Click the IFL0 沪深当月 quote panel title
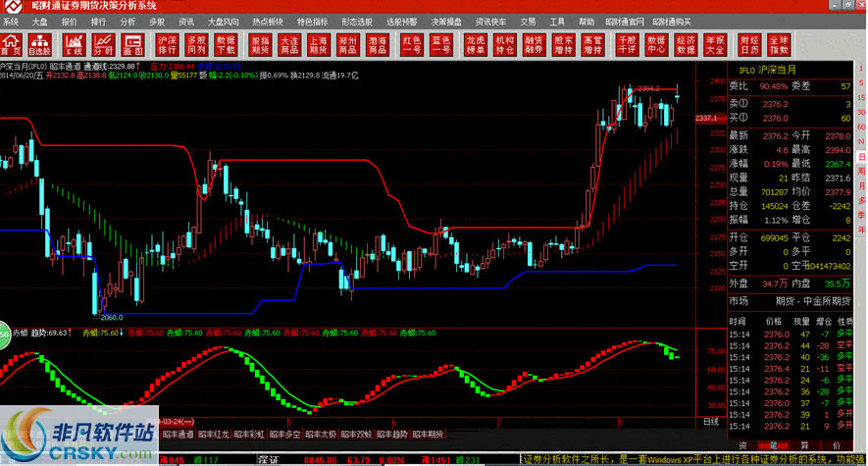The image size is (868, 466). pos(767,71)
